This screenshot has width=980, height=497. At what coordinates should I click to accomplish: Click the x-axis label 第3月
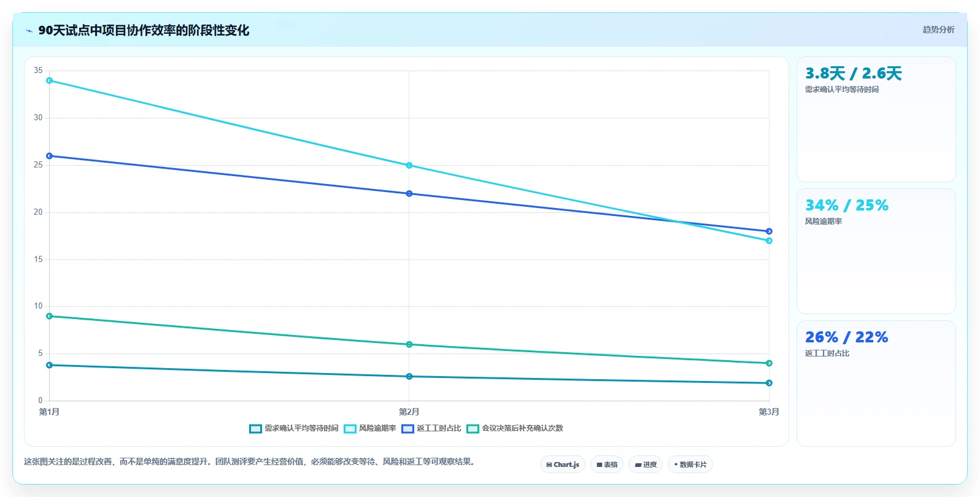pyautogui.click(x=769, y=412)
